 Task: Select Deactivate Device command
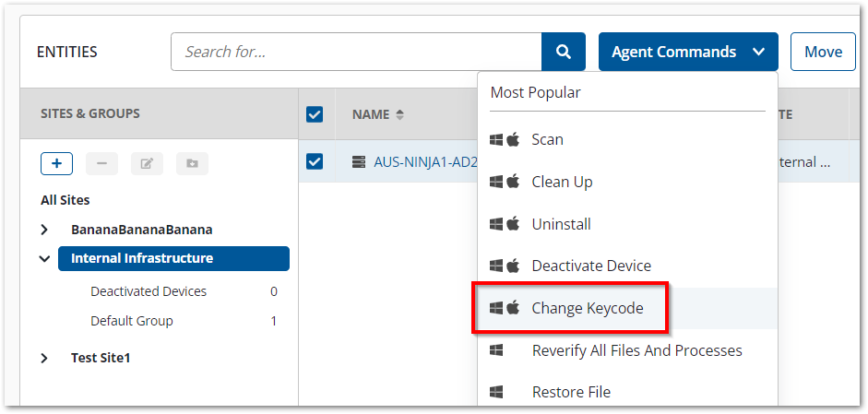[x=590, y=266]
